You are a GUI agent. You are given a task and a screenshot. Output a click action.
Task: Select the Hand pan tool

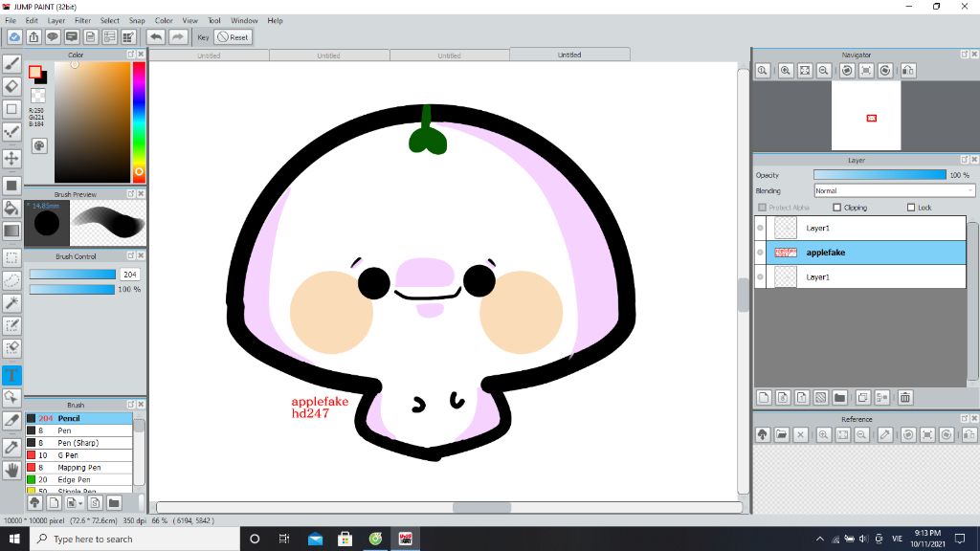pos(11,470)
